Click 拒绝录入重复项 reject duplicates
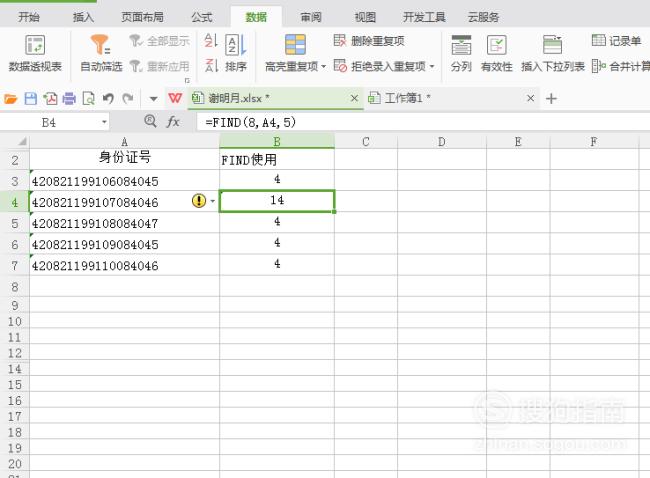 pos(380,66)
